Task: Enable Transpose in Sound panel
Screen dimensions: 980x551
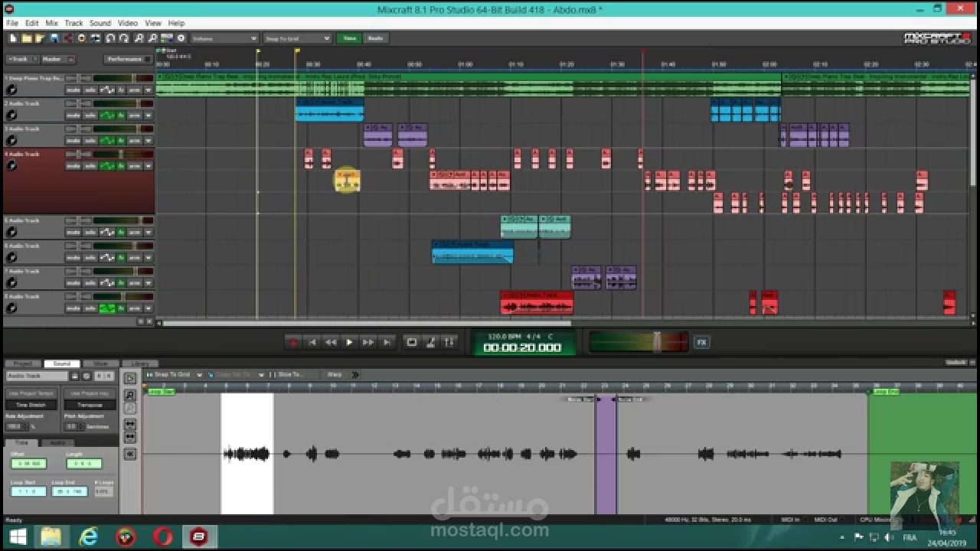Action: tap(89, 405)
